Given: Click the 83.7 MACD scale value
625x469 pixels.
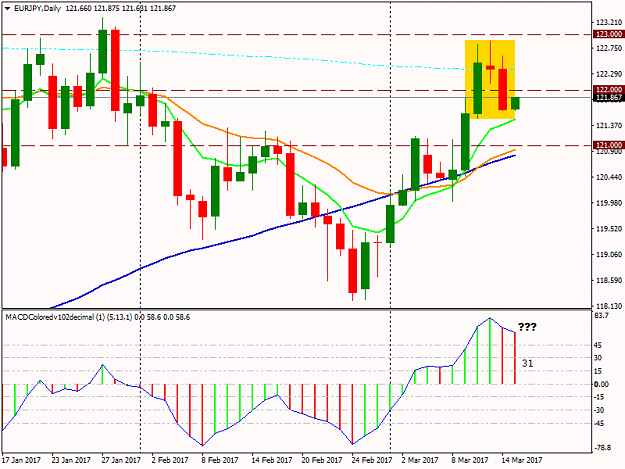Looking at the screenshot, I should (601, 316).
